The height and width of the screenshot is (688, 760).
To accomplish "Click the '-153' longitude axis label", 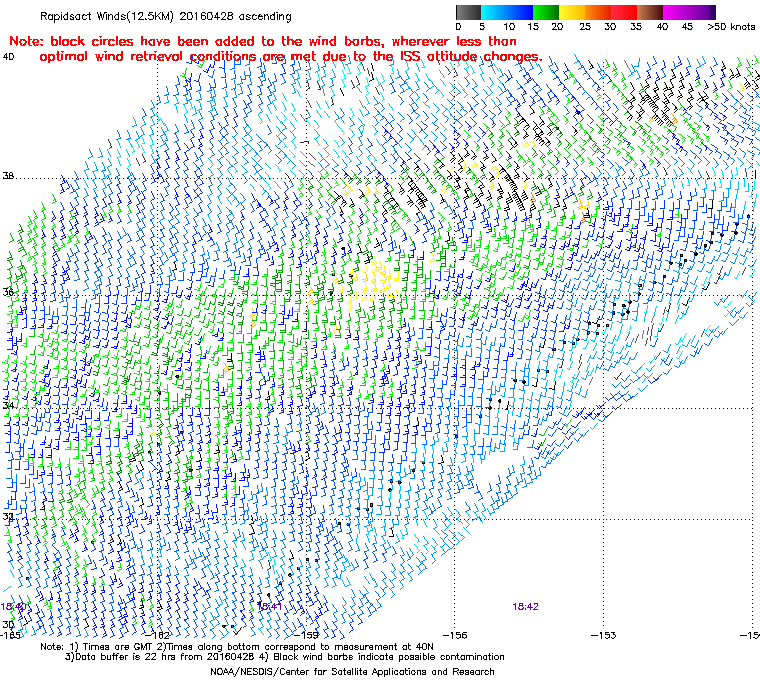I will click(x=604, y=635).
